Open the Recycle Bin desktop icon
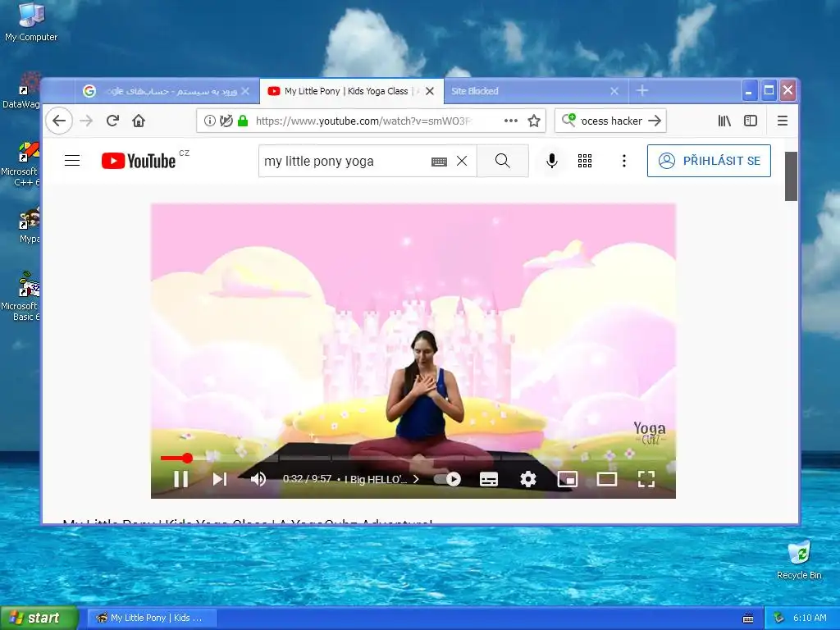 [799, 560]
